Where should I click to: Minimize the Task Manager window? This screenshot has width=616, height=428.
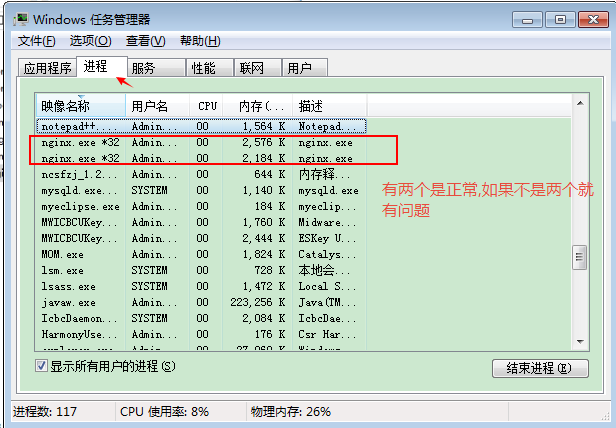pyautogui.click(x=527, y=20)
